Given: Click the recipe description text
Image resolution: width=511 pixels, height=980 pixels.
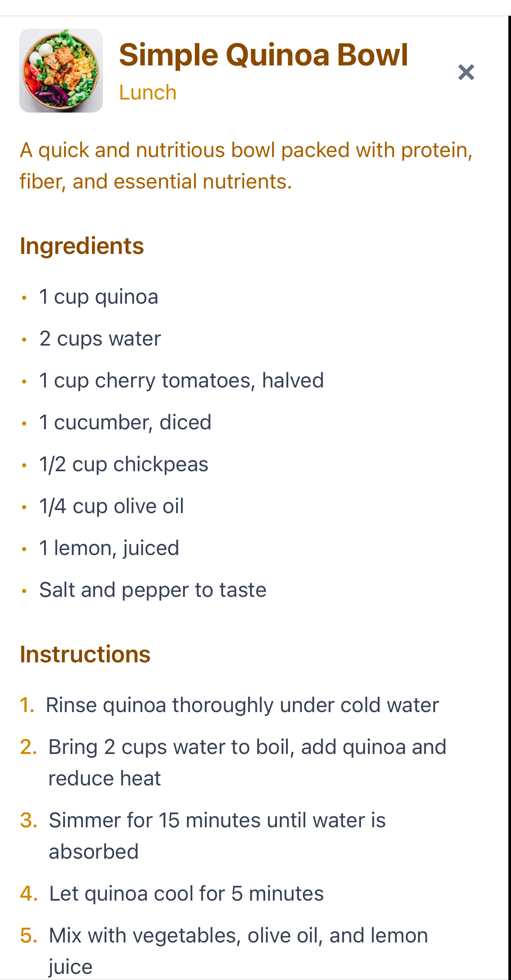Looking at the screenshot, I should (x=246, y=166).
